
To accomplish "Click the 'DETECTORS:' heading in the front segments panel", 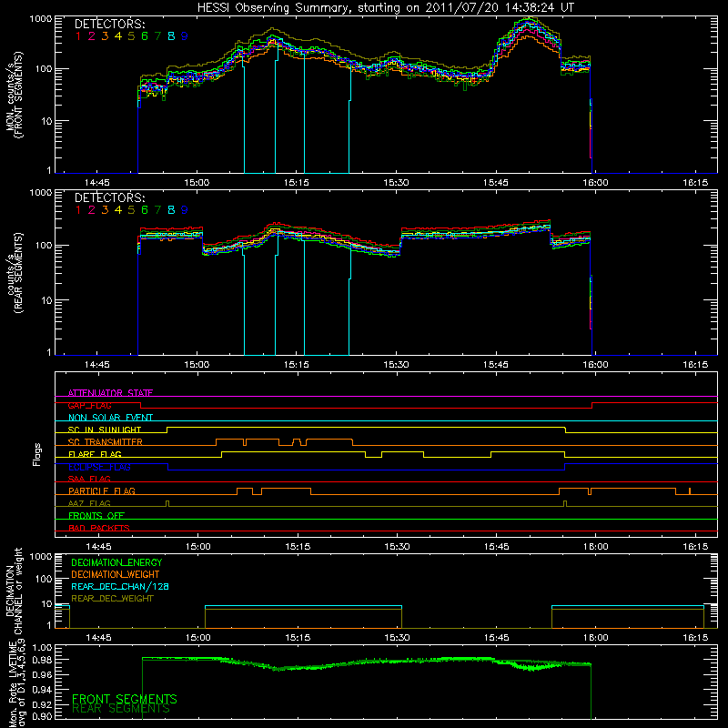I will (109, 24).
